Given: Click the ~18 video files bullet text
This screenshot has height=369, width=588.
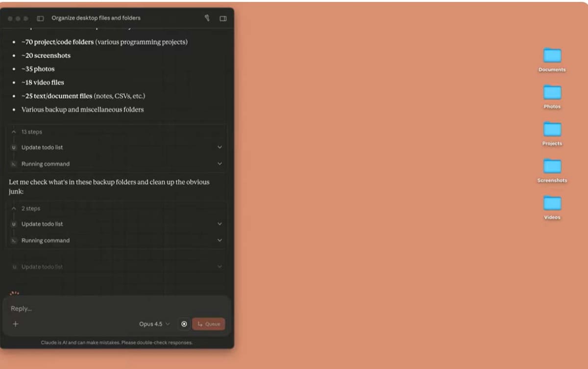Looking at the screenshot, I should point(43,83).
